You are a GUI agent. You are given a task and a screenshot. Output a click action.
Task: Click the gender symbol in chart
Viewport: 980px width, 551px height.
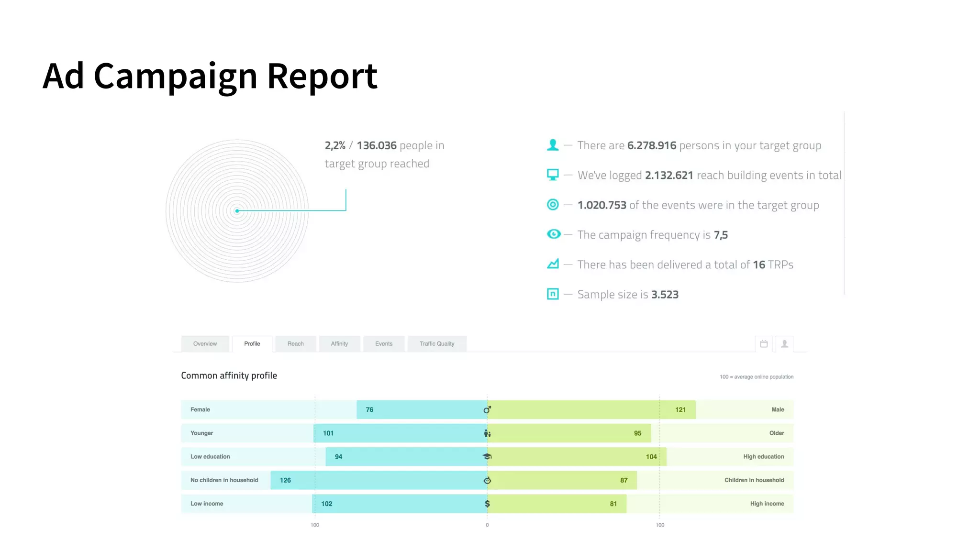coord(487,410)
